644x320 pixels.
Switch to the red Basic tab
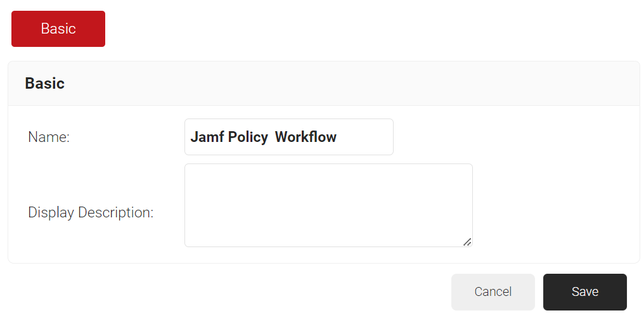[58, 29]
